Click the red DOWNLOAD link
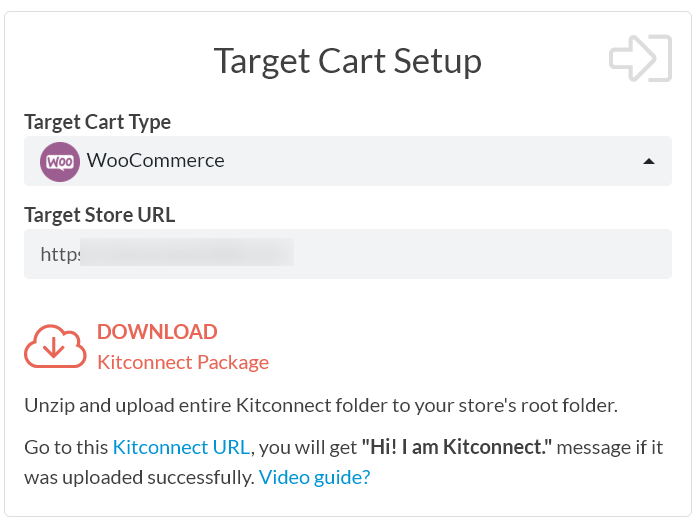 [x=157, y=332]
